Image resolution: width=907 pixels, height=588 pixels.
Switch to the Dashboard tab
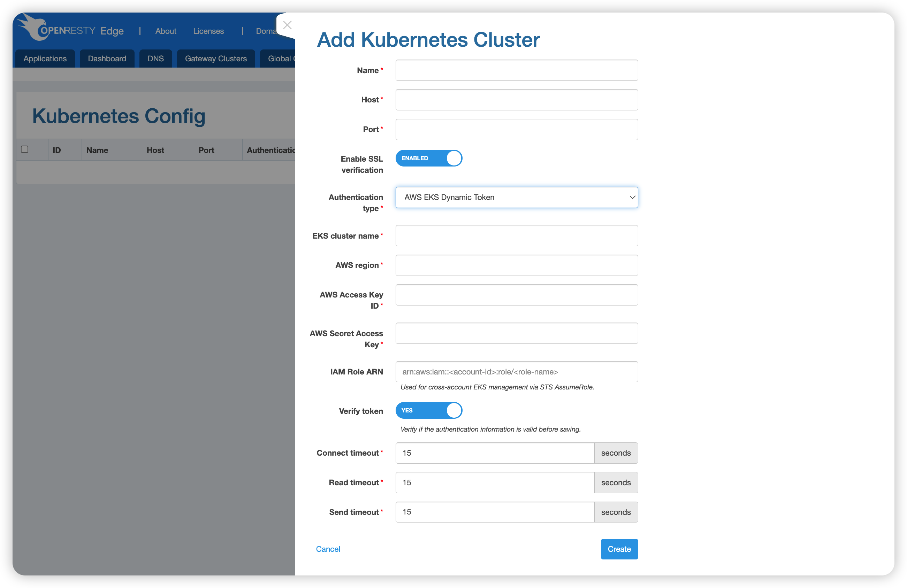107,59
